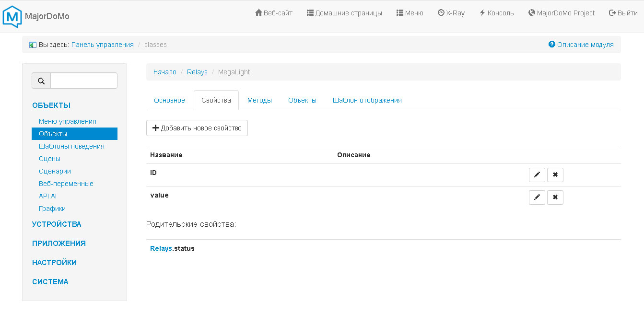This screenshot has height=314, width=644.
Task: Open the Relays breadcrumb link
Action: [197, 72]
